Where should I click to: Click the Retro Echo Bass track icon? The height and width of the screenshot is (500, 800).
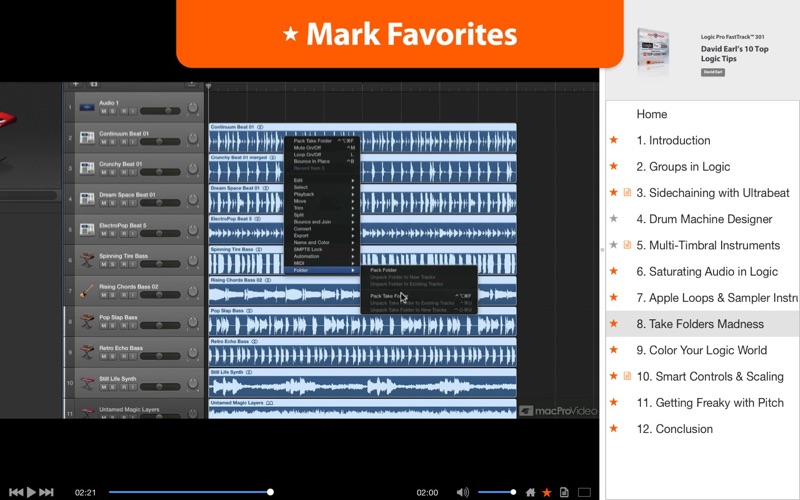(x=87, y=352)
